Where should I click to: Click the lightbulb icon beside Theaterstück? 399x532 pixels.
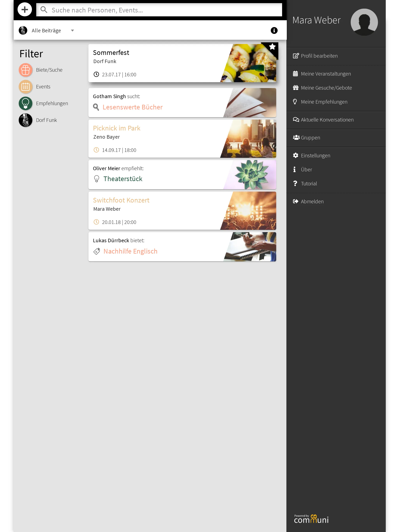pos(96,179)
